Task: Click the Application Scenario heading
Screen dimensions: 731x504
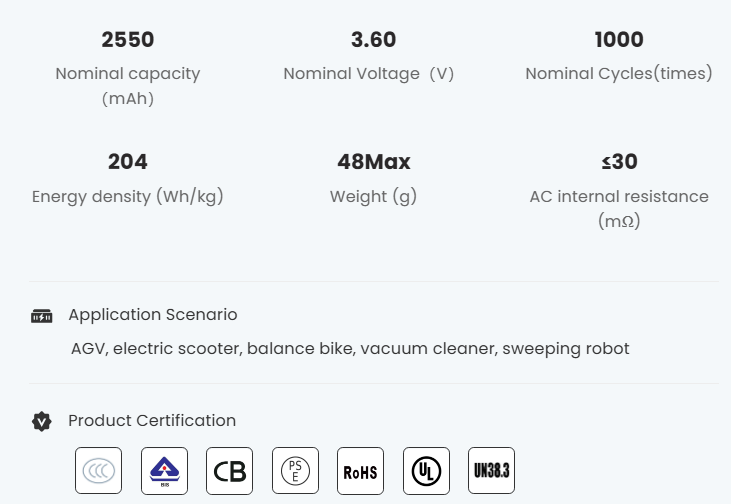Action: click(153, 315)
